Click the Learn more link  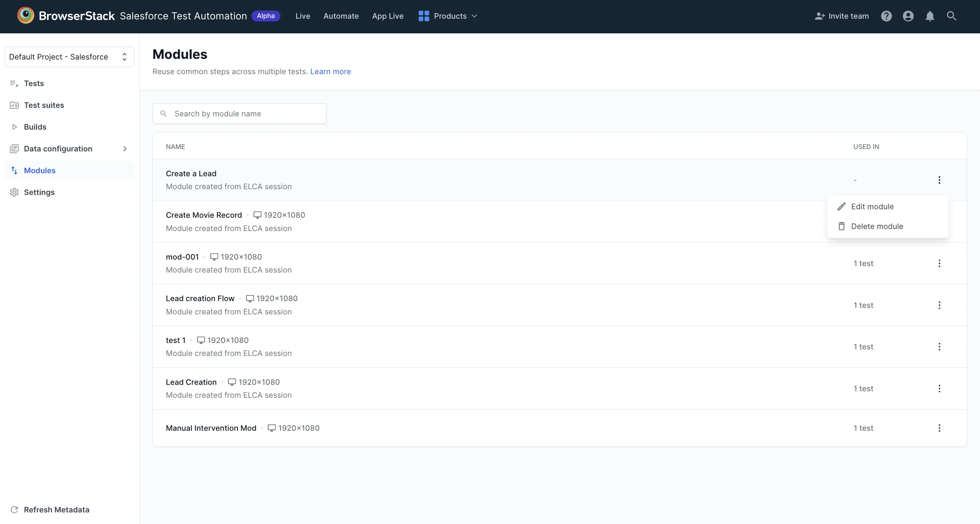point(330,71)
